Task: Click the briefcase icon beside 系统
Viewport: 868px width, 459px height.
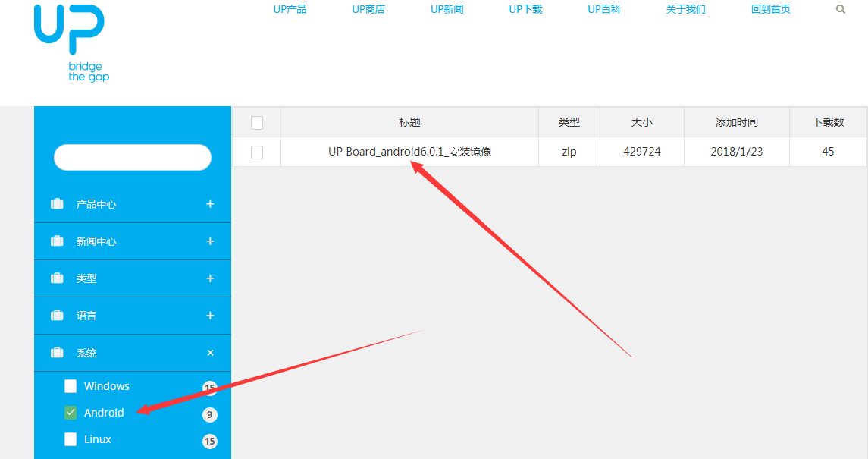Action: click(57, 352)
